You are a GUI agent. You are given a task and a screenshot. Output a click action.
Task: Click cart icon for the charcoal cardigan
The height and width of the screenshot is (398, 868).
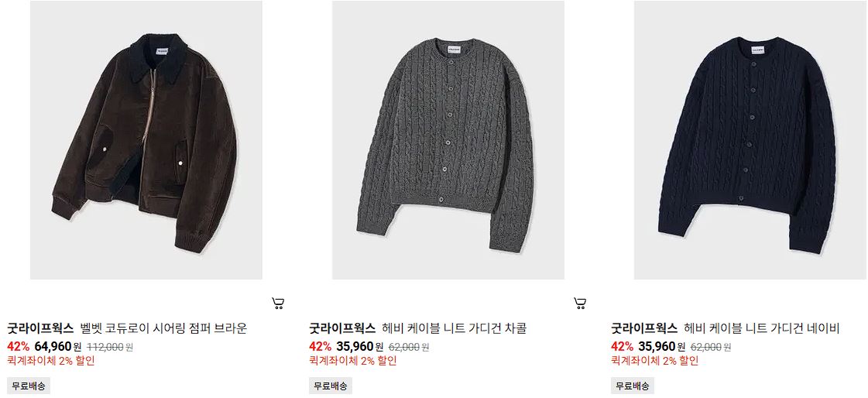(580, 303)
